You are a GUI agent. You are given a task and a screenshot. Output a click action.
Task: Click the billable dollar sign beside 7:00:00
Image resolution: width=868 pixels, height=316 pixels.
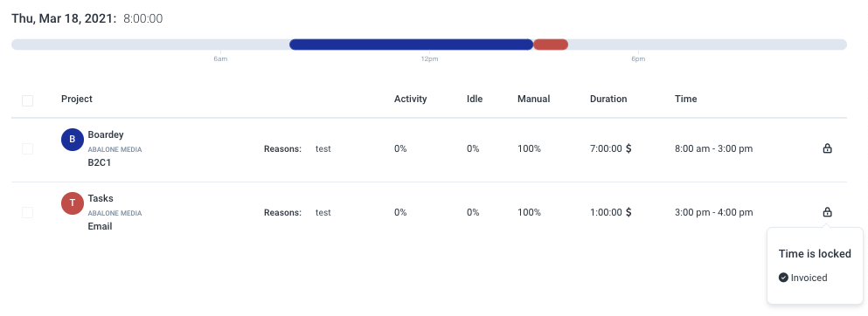(628, 148)
